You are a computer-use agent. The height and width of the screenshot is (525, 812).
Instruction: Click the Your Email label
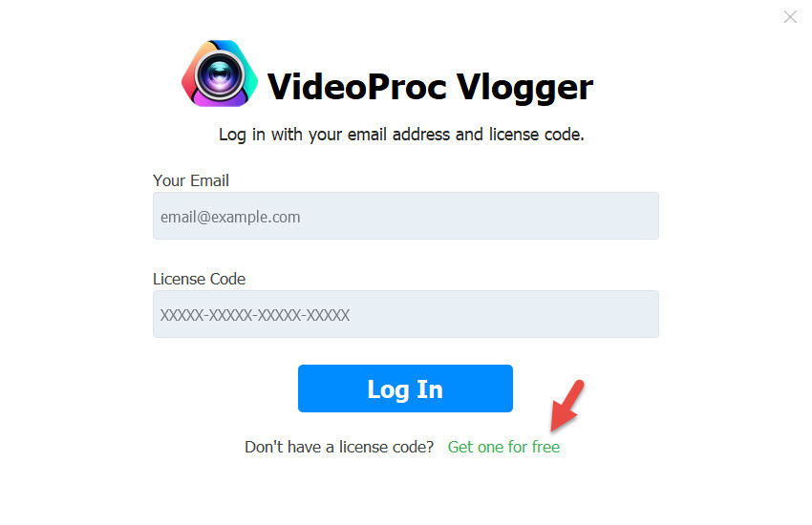tap(190, 180)
